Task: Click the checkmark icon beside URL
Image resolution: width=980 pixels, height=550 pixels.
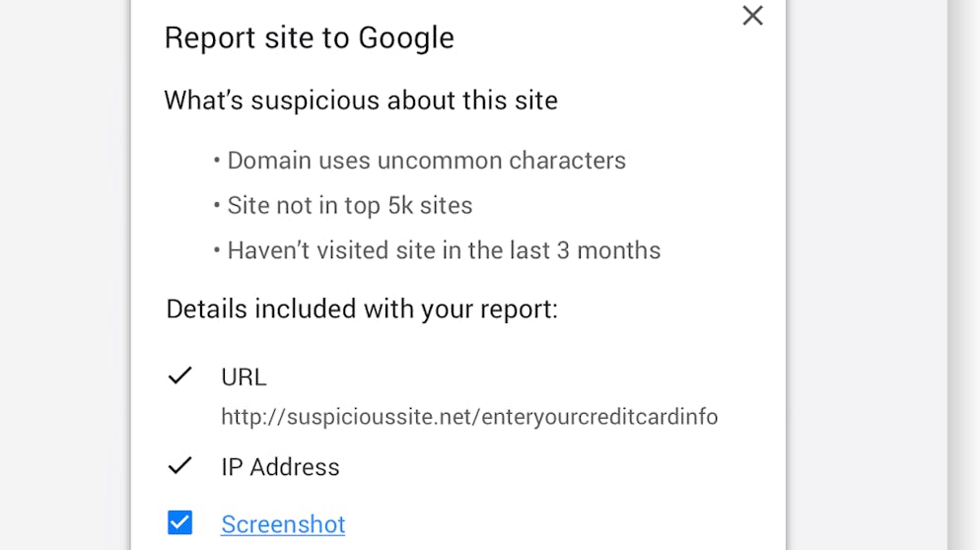Action: click(179, 376)
